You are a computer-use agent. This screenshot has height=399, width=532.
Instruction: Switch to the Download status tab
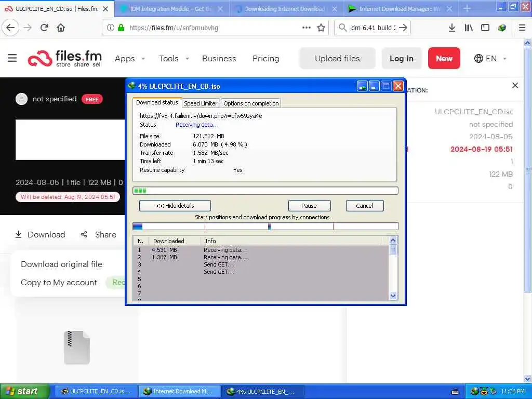click(x=157, y=102)
